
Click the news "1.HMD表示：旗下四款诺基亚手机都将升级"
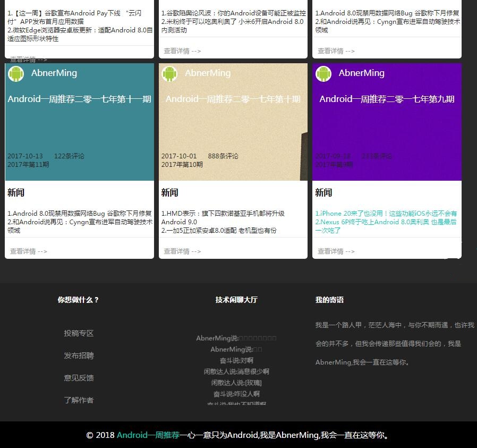pyautogui.click(x=223, y=217)
